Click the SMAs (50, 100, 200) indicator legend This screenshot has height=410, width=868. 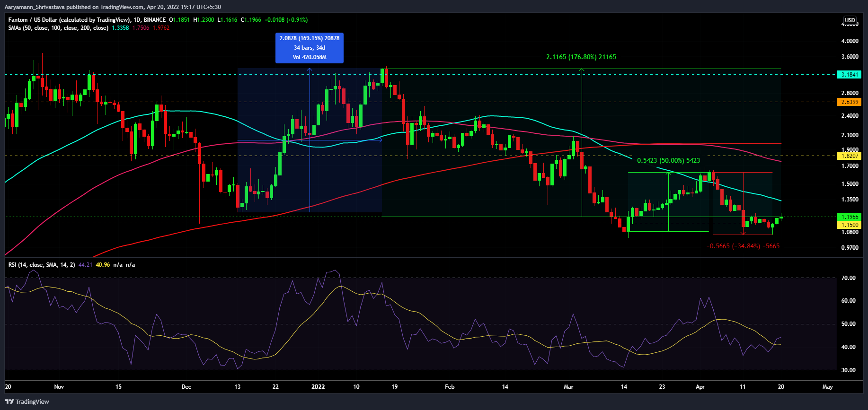pyautogui.click(x=58, y=28)
